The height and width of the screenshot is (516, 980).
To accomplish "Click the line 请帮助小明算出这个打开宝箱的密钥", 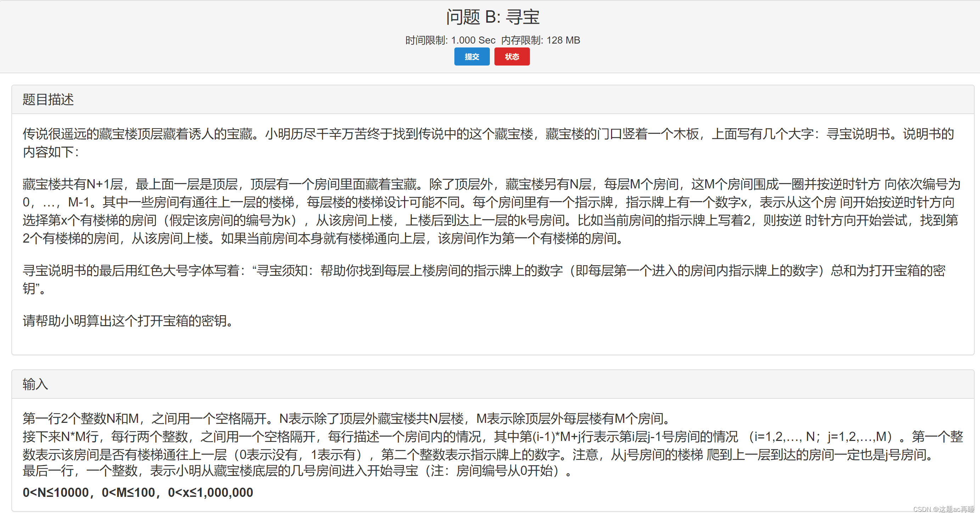I will [128, 321].
